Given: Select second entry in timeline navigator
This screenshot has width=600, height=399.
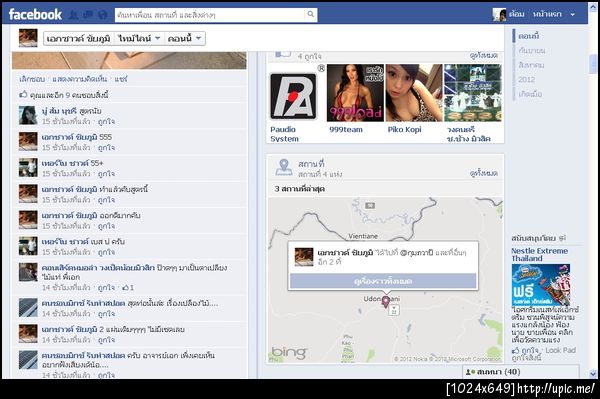Looking at the screenshot, I should 532,50.
